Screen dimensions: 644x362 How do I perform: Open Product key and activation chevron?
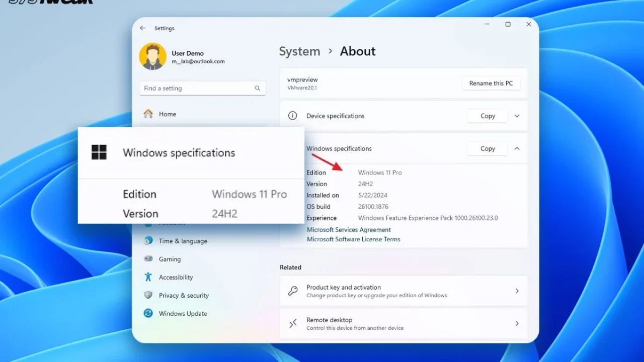pos(517,291)
